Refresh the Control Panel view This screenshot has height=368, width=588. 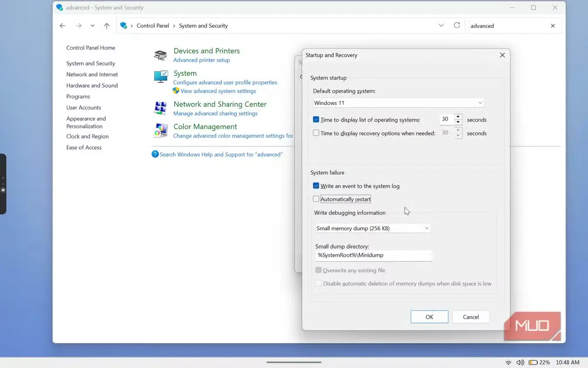tap(457, 25)
